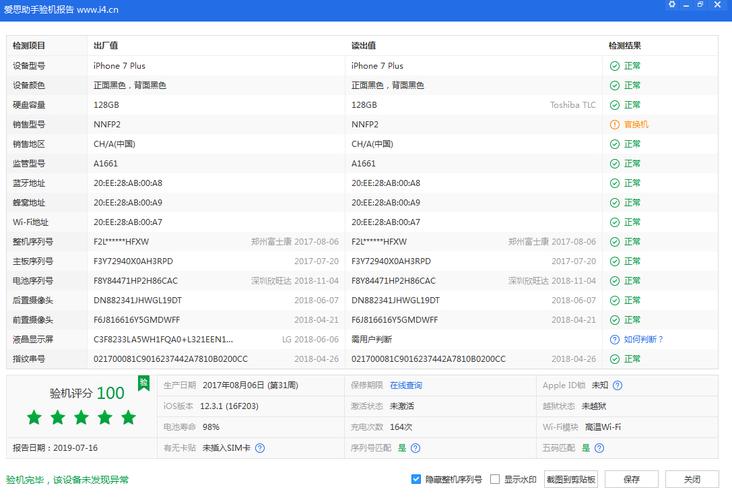The width and height of the screenshot is (732, 500).
Task: Click the factory Wi-Fi address 20:EE:28:AB:00:A7
Action: click(128, 222)
